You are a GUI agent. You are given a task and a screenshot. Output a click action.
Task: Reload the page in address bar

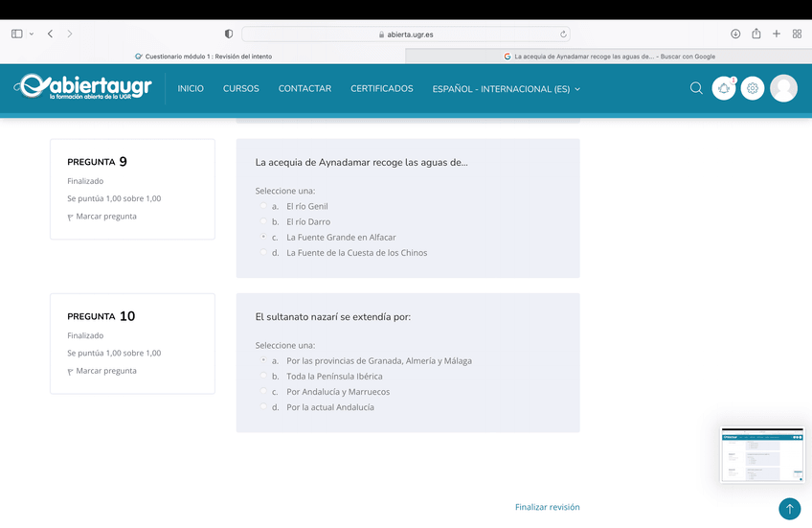[563, 34]
